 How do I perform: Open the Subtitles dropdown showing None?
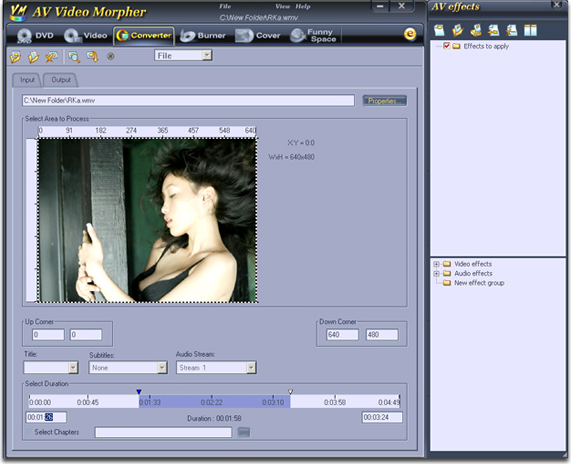coord(128,367)
